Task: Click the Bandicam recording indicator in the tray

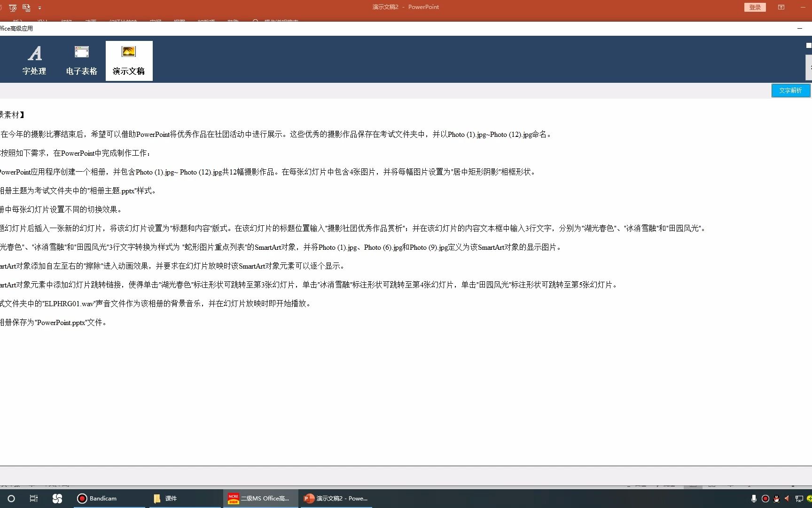Action: click(x=765, y=498)
